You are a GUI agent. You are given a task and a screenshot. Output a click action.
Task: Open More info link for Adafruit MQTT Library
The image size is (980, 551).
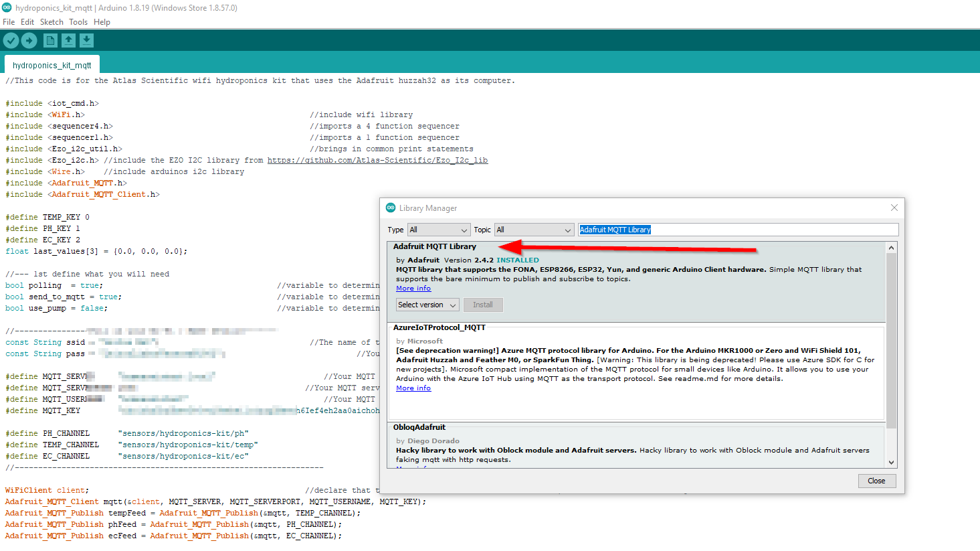[413, 289]
